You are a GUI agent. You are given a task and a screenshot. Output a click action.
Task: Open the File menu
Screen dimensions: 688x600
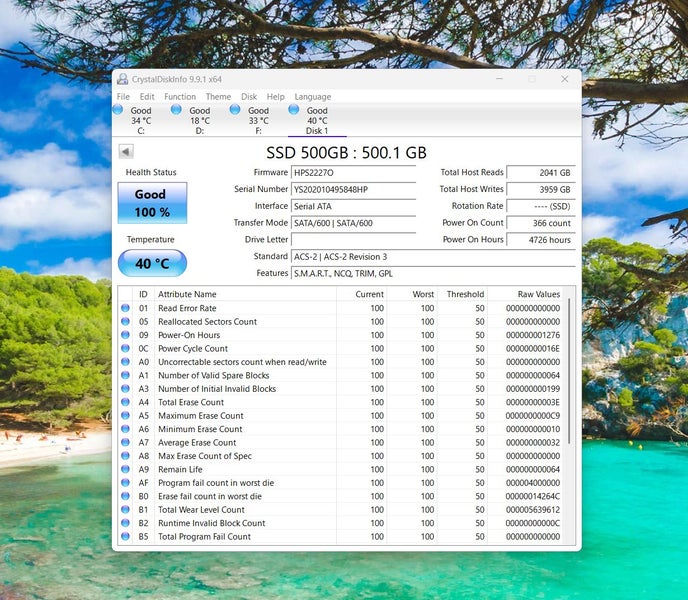pyautogui.click(x=123, y=97)
